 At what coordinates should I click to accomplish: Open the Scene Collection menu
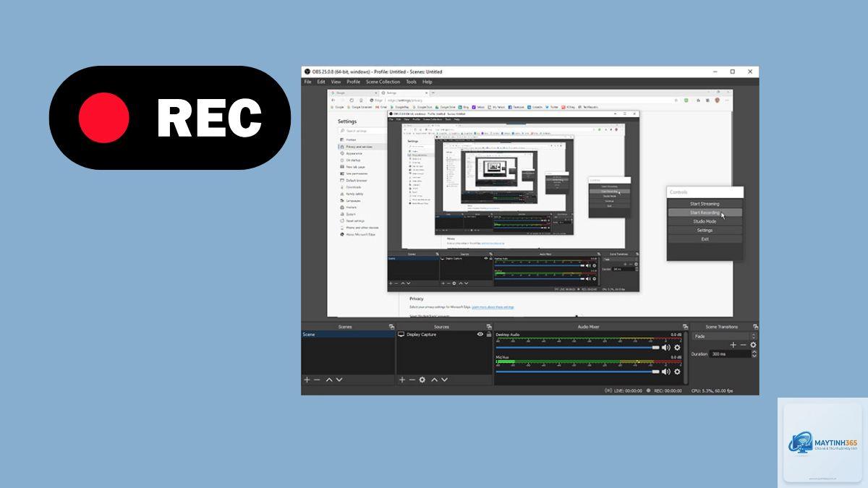click(383, 82)
